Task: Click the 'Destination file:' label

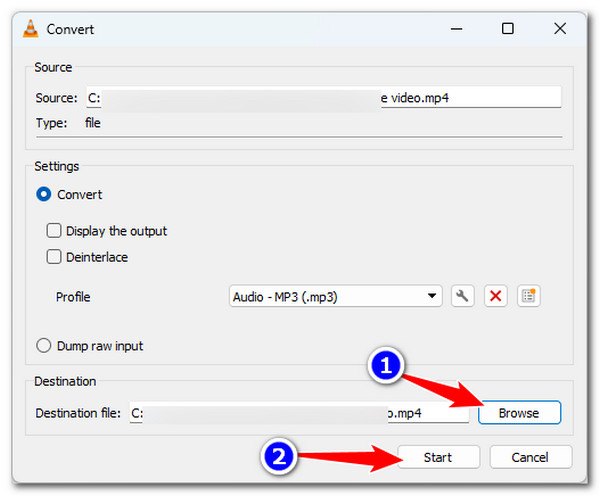Action: [78, 413]
